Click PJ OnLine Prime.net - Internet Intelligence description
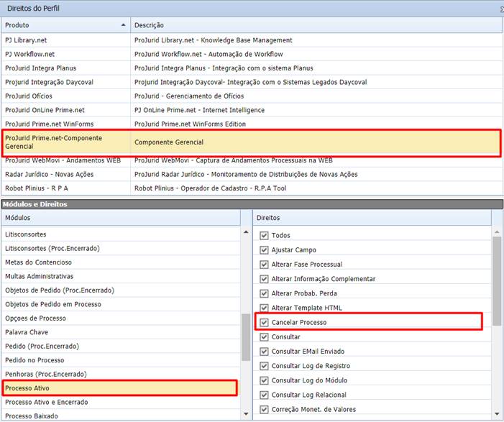 (x=199, y=110)
